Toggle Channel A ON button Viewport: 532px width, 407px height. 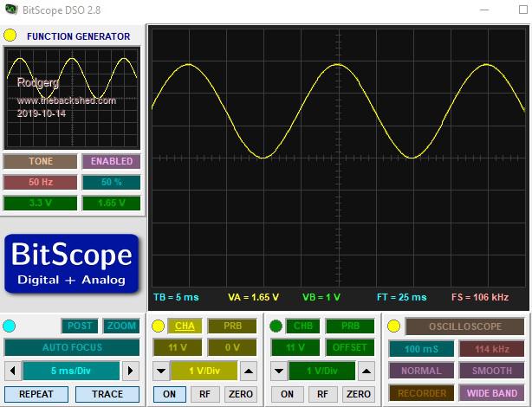point(168,394)
